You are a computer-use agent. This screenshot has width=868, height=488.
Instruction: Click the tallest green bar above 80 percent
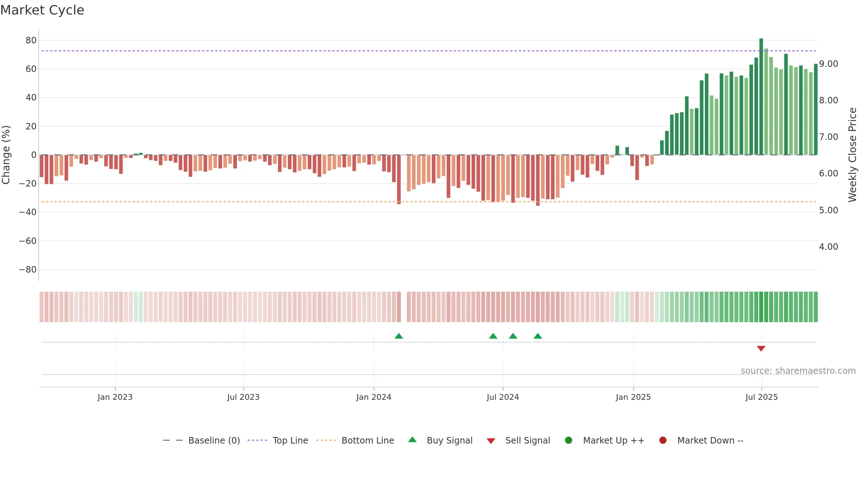click(x=761, y=97)
